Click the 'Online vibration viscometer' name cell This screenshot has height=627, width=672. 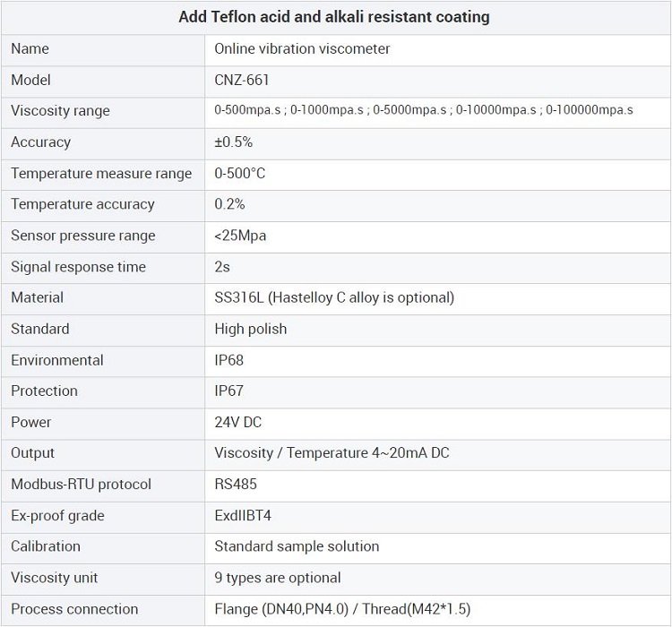[x=302, y=49]
